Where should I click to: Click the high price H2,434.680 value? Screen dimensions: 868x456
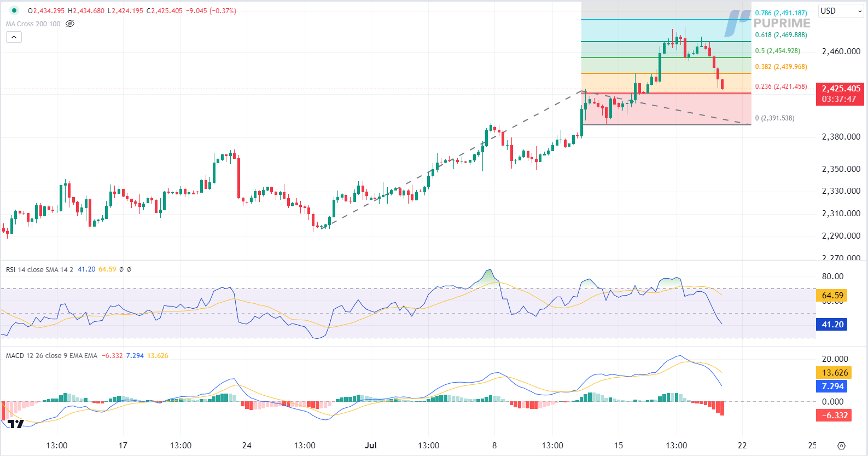click(x=86, y=10)
